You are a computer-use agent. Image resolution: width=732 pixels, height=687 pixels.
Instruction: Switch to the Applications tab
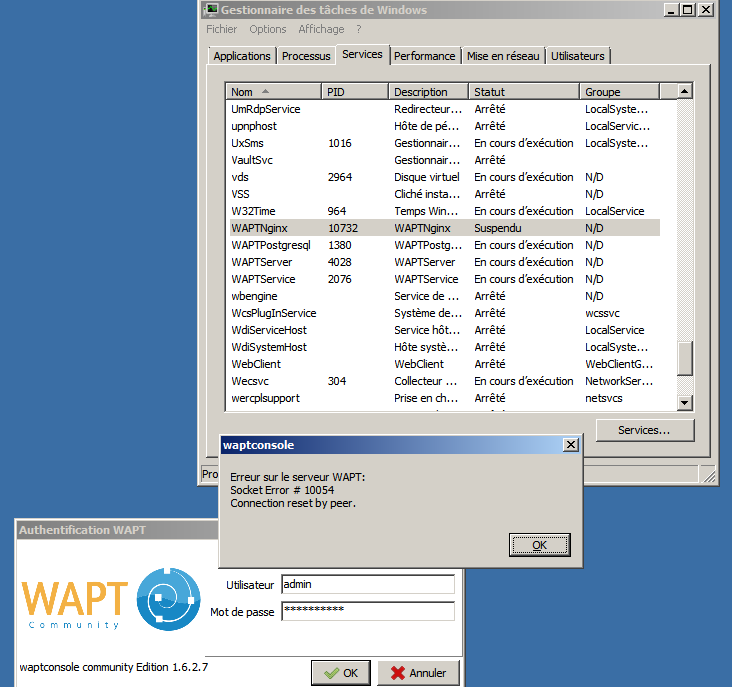(242, 56)
